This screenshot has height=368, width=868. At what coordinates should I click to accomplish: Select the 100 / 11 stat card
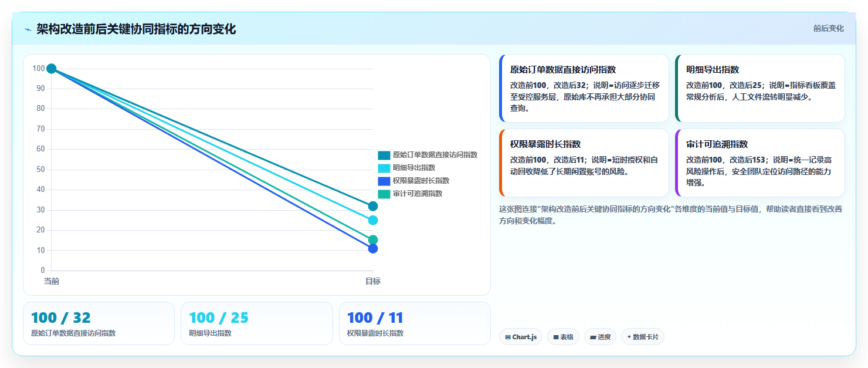click(415, 323)
